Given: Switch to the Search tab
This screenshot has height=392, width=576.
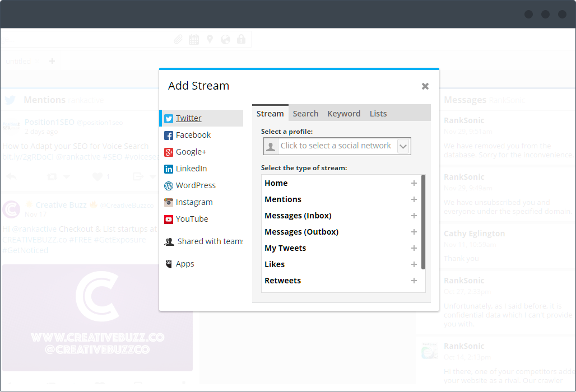Looking at the screenshot, I should pos(305,114).
